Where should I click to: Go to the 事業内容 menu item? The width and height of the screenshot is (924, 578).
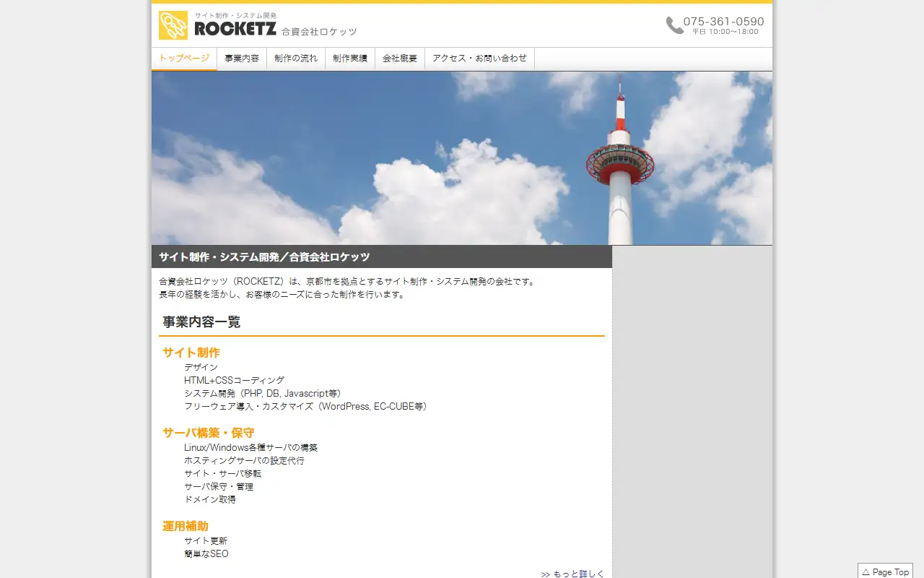pos(242,59)
